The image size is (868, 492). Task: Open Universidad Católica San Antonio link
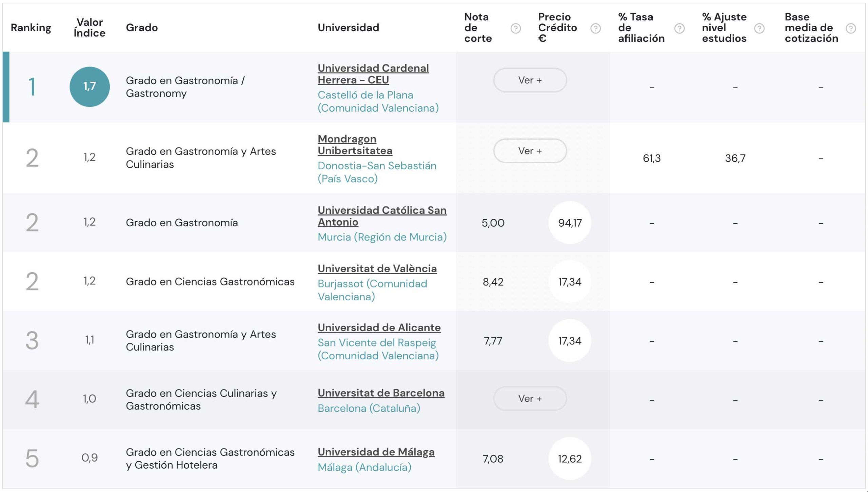382,216
